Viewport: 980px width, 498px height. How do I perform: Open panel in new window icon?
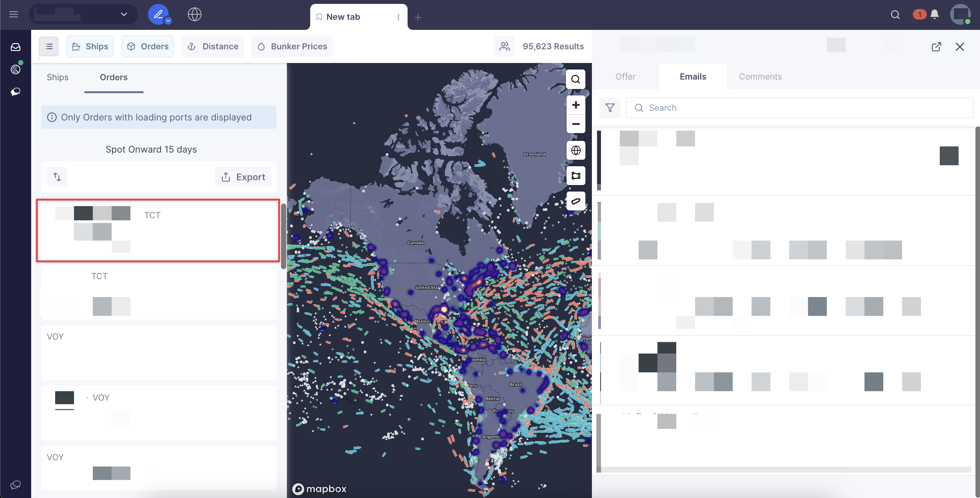click(x=936, y=46)
